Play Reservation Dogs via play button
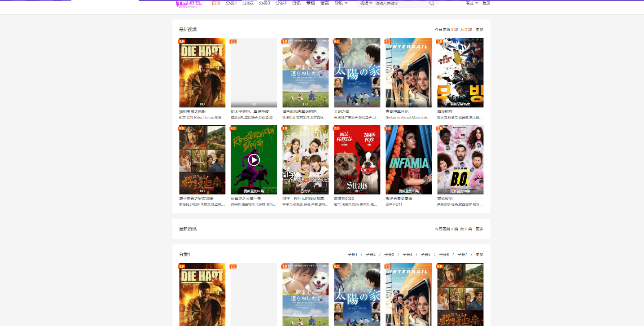The image size is (644, 326). pos(254,160)
